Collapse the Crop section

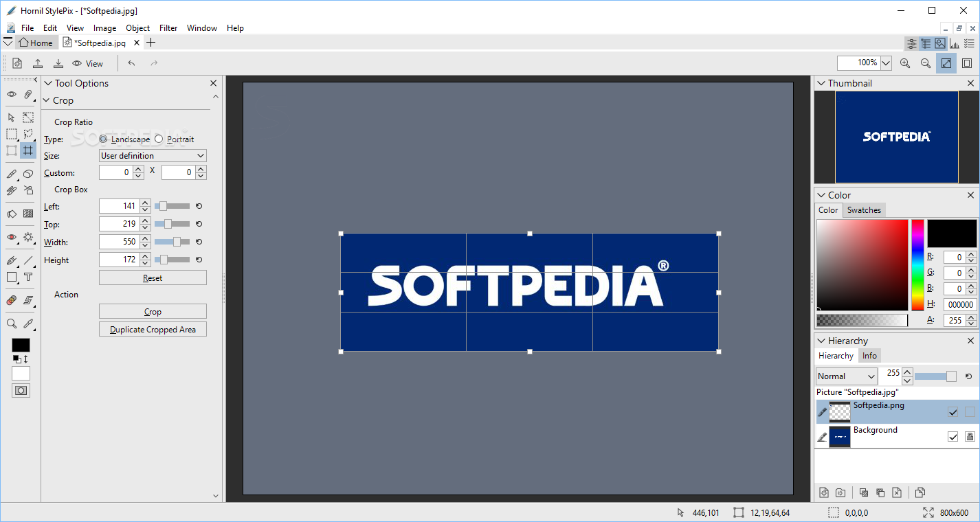click(47, 100)
